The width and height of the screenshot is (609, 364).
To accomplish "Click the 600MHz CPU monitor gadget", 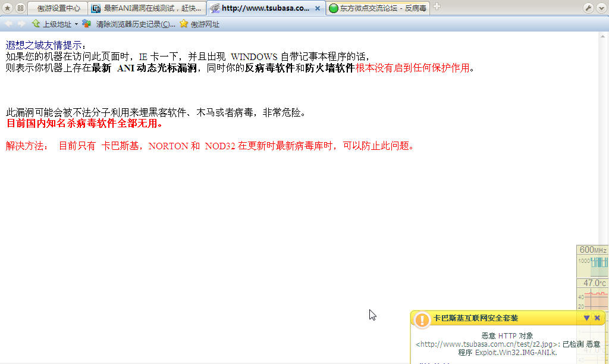I will [x=592, y=261].
